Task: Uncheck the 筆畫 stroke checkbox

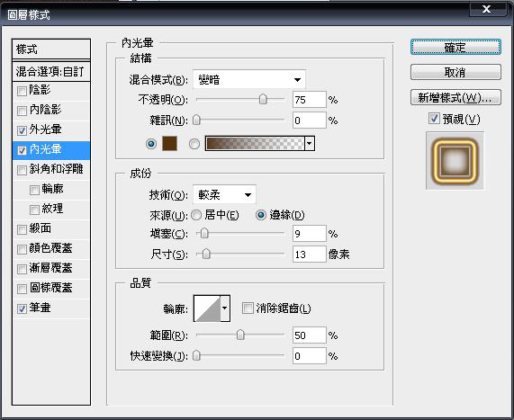Action: coord(22,308)
